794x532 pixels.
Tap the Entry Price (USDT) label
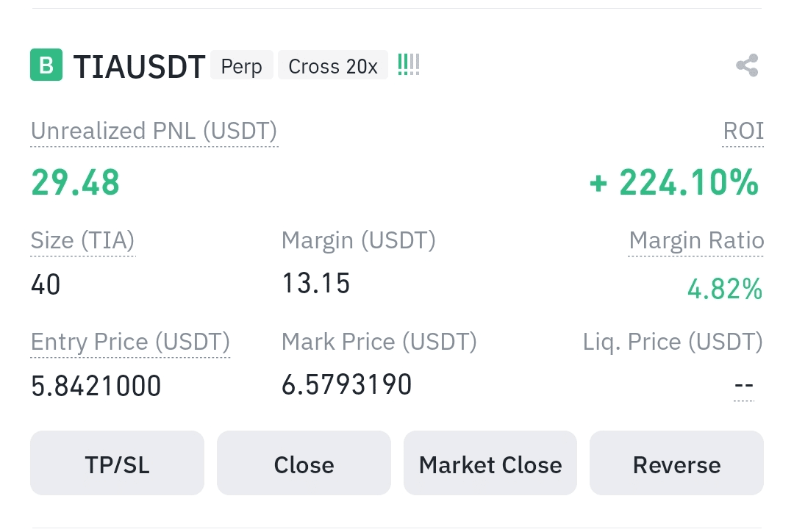click(130, 342)
